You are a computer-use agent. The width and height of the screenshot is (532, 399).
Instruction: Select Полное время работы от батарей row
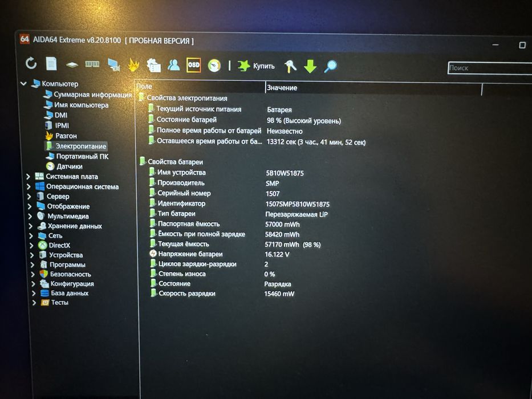[x=209, y=131]
